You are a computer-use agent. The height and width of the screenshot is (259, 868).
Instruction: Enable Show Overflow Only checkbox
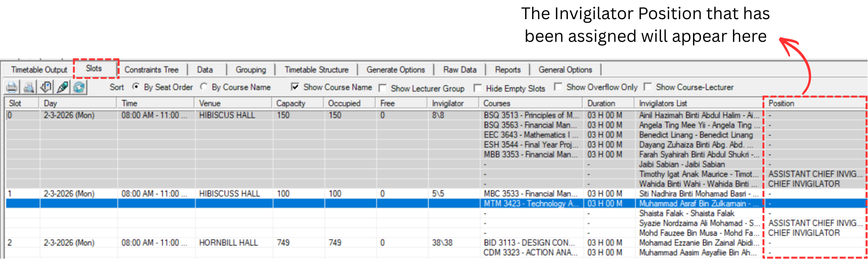tap(558, 87)
